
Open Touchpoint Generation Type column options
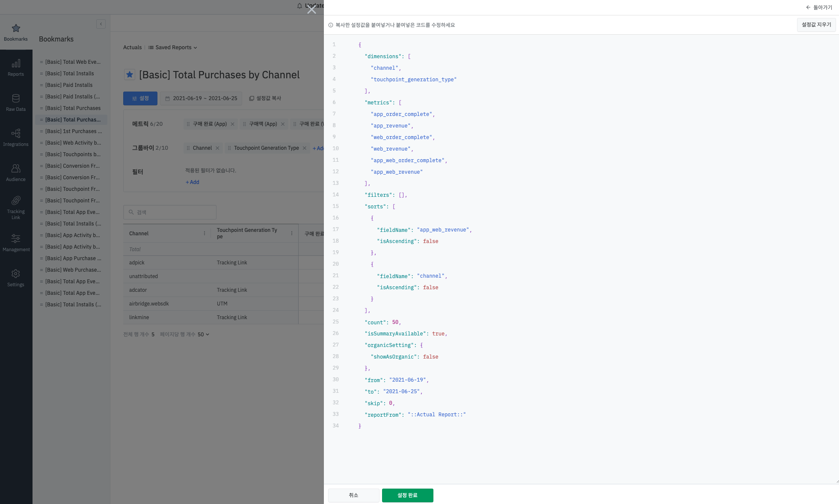coord(292,234)
